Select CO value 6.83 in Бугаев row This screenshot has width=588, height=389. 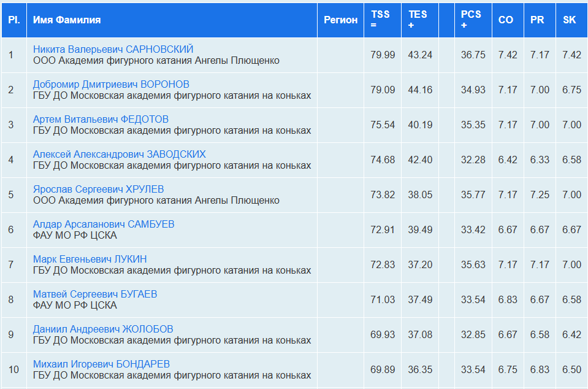[x=508, y=299]
